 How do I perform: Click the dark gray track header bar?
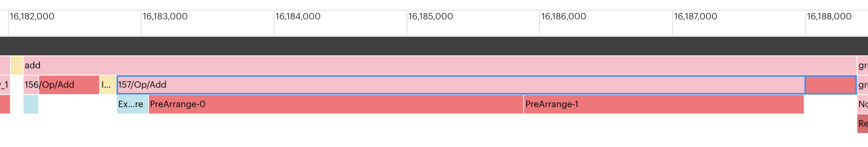coord(434,46)
